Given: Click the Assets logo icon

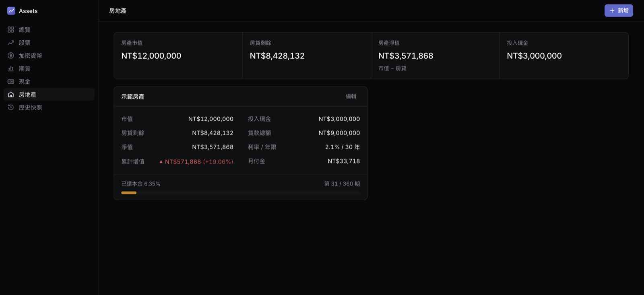Looking at the screenshot, I should pos(11,11).
